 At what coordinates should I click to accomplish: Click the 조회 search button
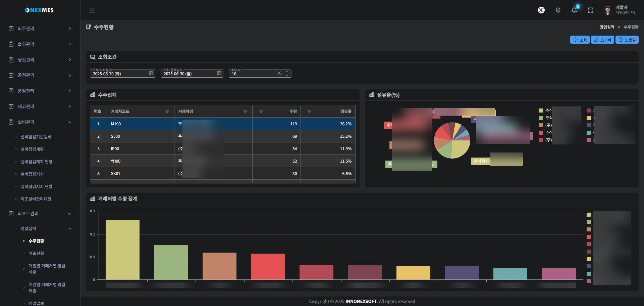pos(580,40)
